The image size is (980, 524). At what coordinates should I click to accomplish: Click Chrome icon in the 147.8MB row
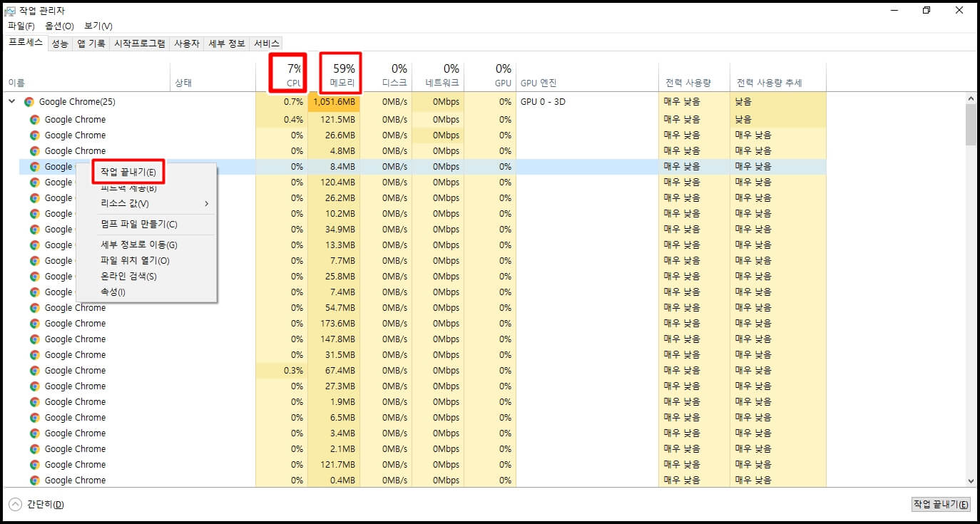point(35,339)
